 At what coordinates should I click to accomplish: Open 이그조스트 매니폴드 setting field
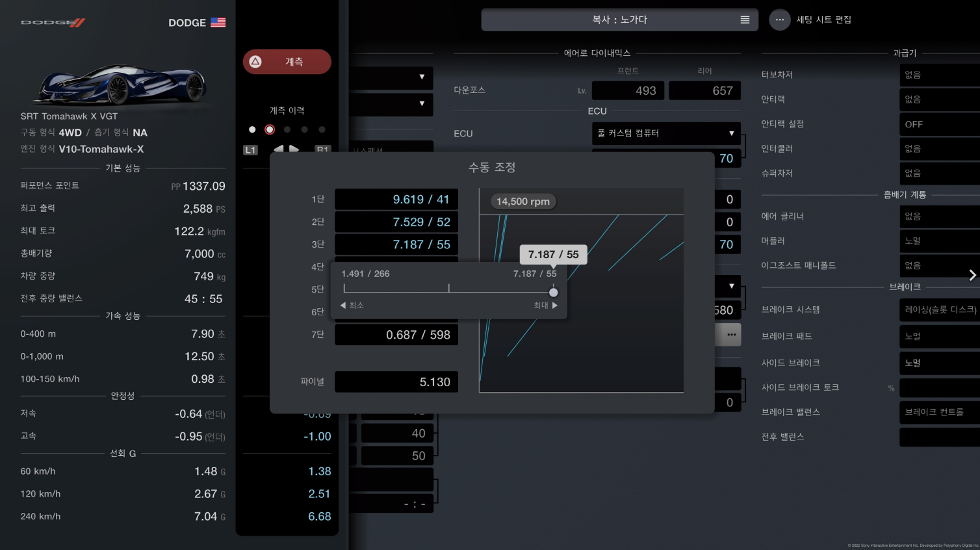(x=940, y=266)
